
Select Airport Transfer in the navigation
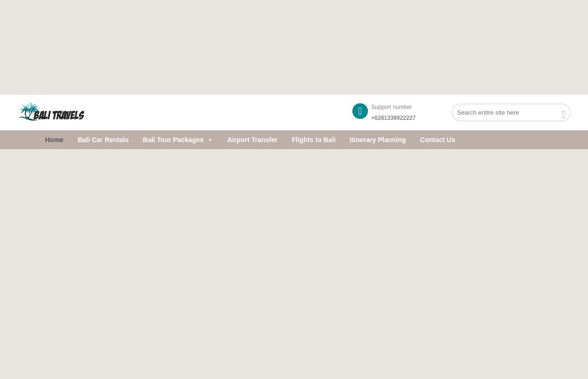[x=252, y=140]
